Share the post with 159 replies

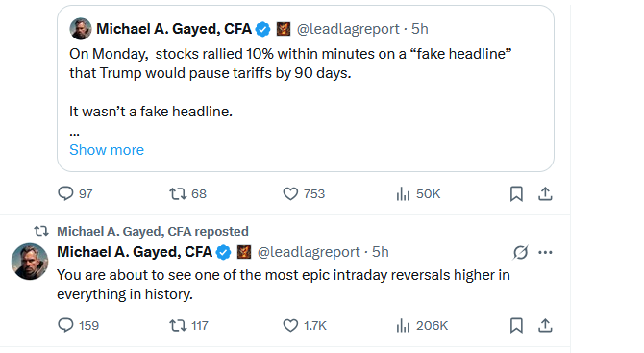[x=545, y=325]
